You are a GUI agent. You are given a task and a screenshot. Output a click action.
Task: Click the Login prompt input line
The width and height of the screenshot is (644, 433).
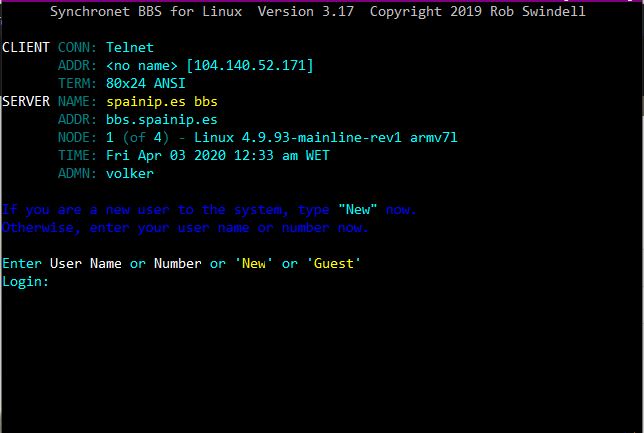[x=25, y=282]
